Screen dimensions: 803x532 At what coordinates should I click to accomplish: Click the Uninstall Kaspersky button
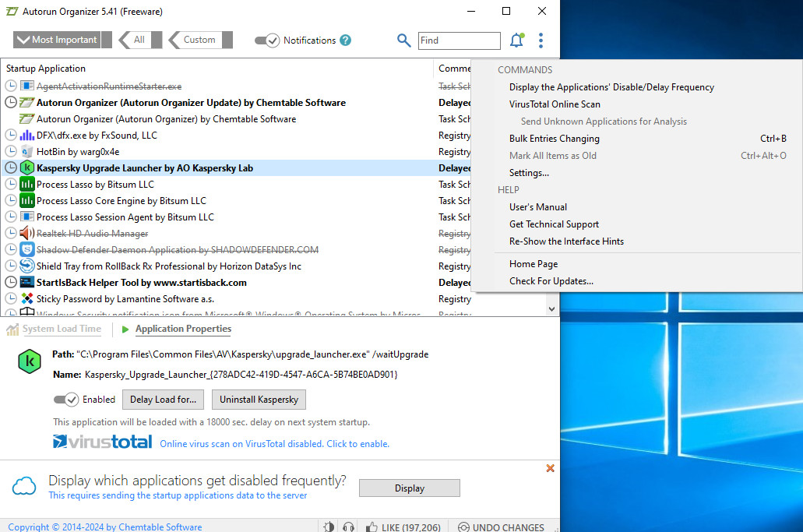click(259, 400)
